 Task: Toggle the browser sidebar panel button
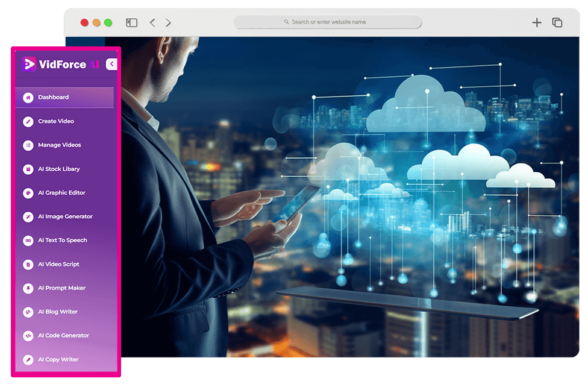(x=131, y=23)
